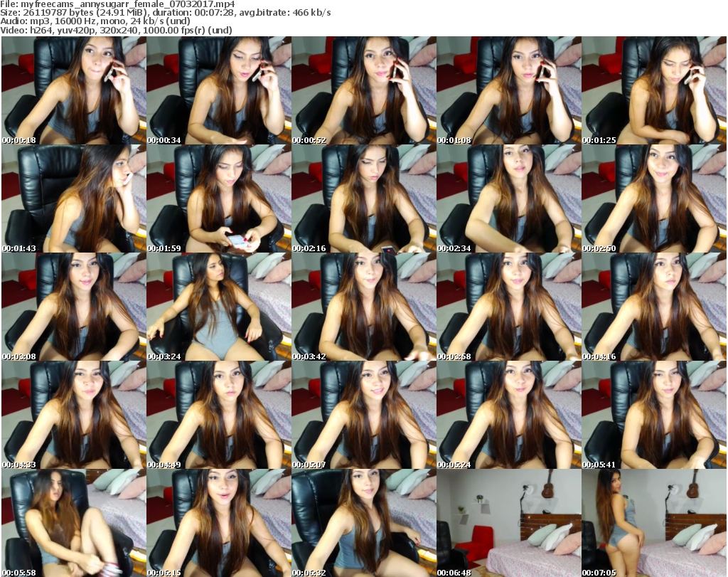Open the frame at 00:02:50
Viewport: 728px width, 577px height.
point(654,198)
